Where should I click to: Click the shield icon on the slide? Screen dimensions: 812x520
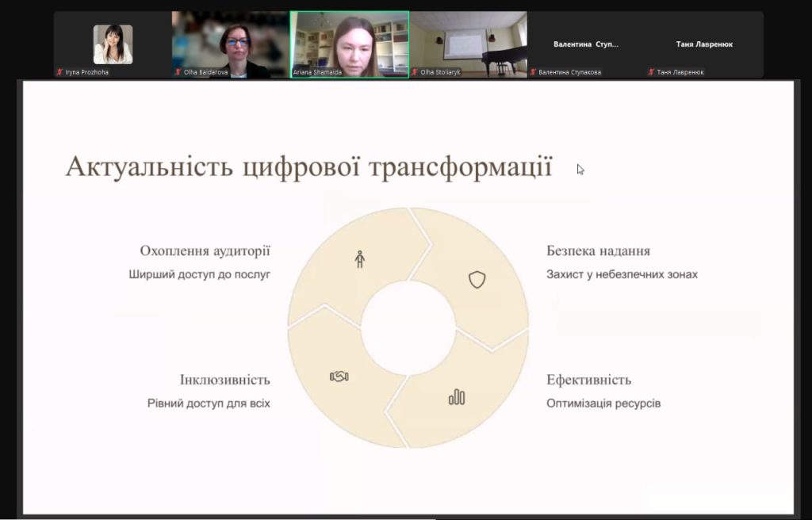click(x=477, y=279)
